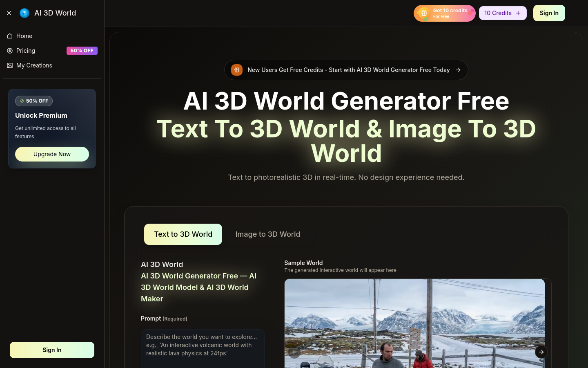Click the My Creations image icon
The height and width of the screenshot is (368, 588).
coord(10,65)
